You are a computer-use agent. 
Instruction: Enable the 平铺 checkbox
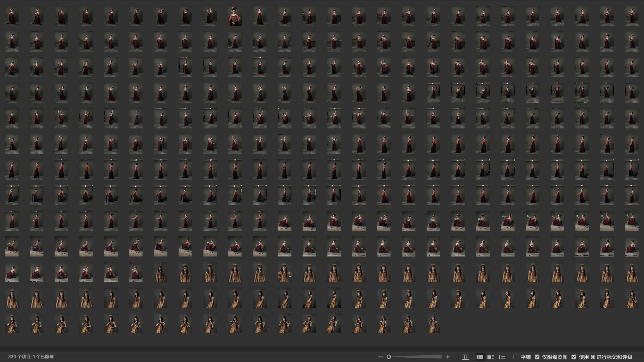coord(516,357)
